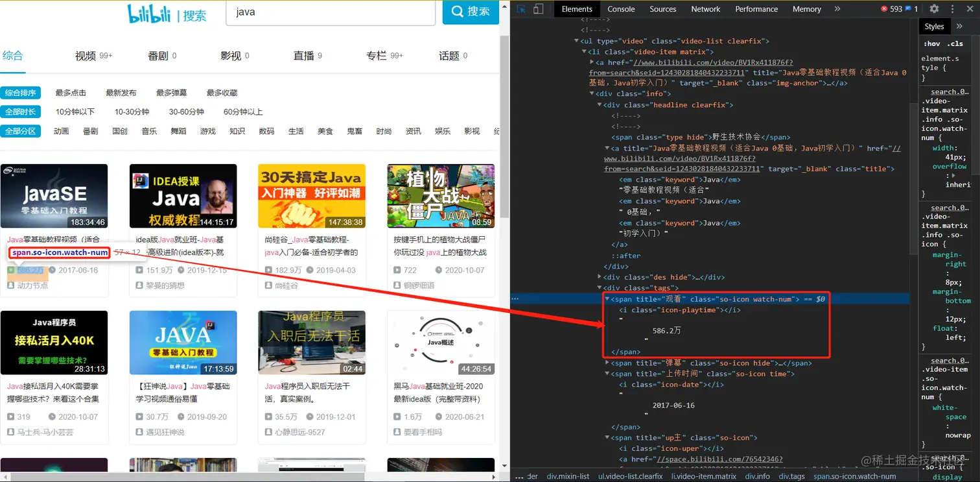Filter by duration 60分钟以上
This screenshot has height=482, width=980.
point(243,112)
